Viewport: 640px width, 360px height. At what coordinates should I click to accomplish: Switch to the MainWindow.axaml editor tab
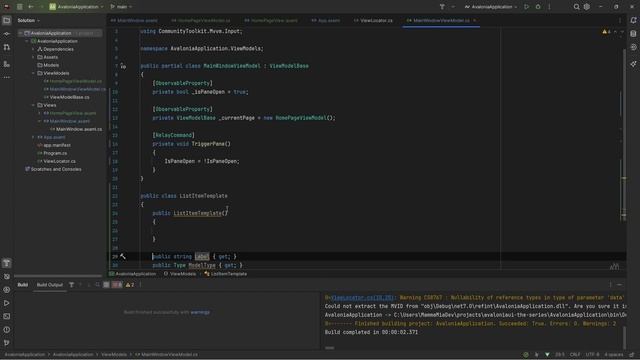pyautogui.click(x=134, y=20)
